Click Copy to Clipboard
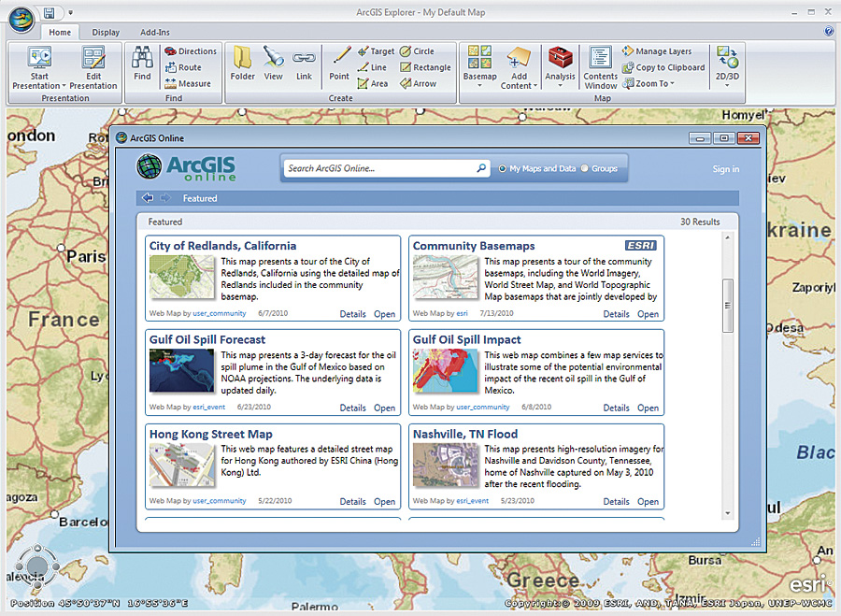Image resolution: width=841 pixels, height=616 pixels. point(663,67)
